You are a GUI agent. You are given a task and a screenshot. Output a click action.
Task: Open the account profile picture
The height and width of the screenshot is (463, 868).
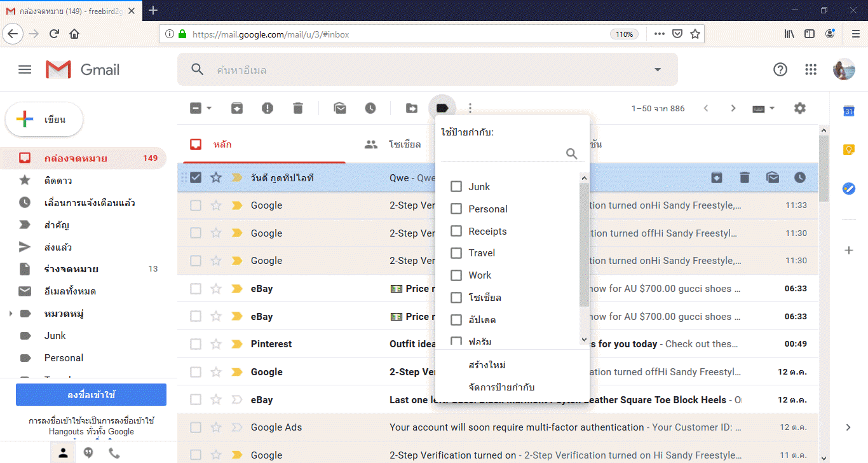pyautogui.click(x=844, y=70)
